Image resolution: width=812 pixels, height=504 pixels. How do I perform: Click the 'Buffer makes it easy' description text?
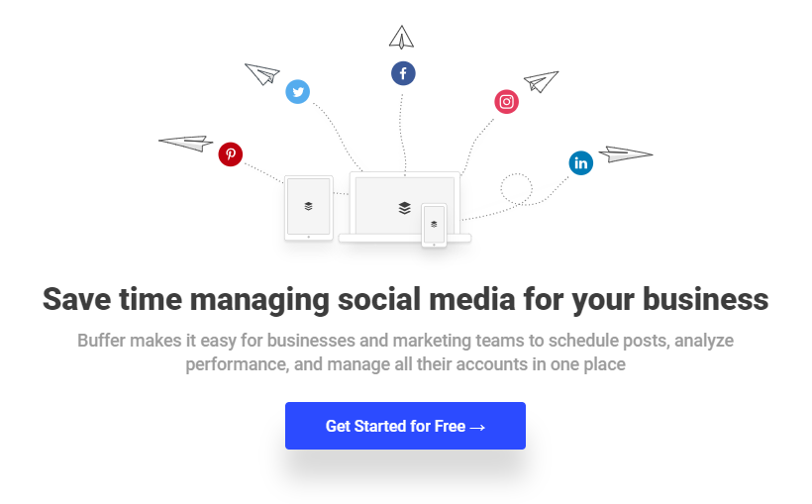[405, 353]
